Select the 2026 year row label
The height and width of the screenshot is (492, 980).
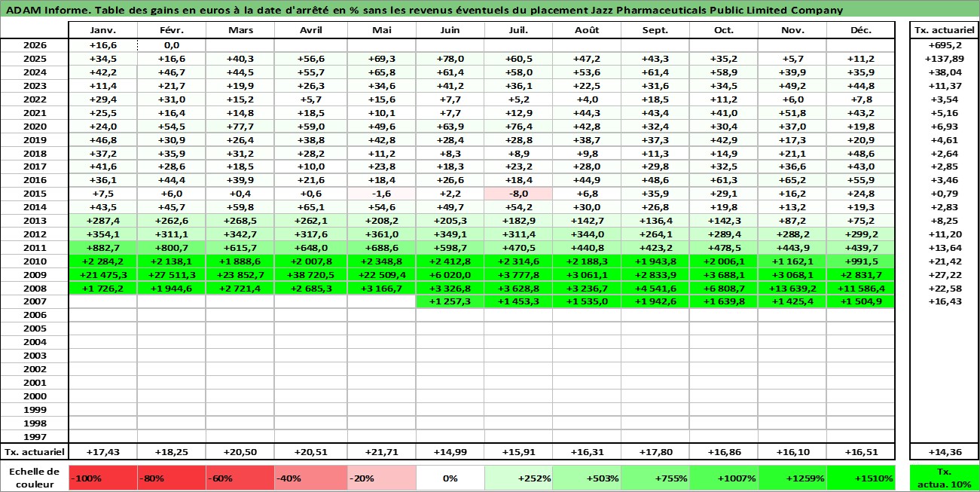(x=34, y=44)
